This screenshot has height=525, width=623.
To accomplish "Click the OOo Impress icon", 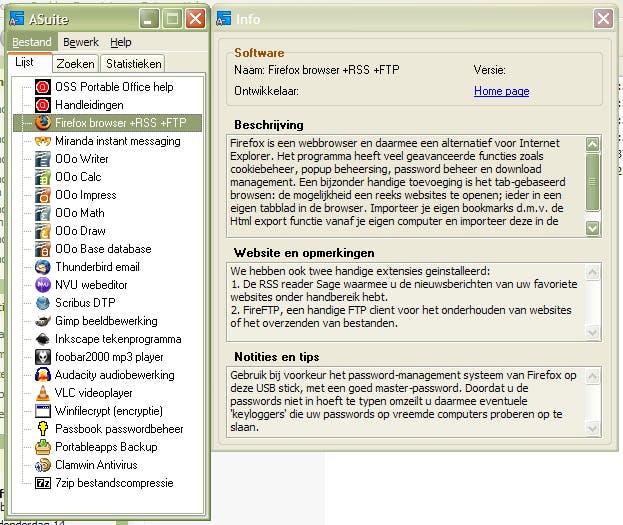I will tap(43, 195).
